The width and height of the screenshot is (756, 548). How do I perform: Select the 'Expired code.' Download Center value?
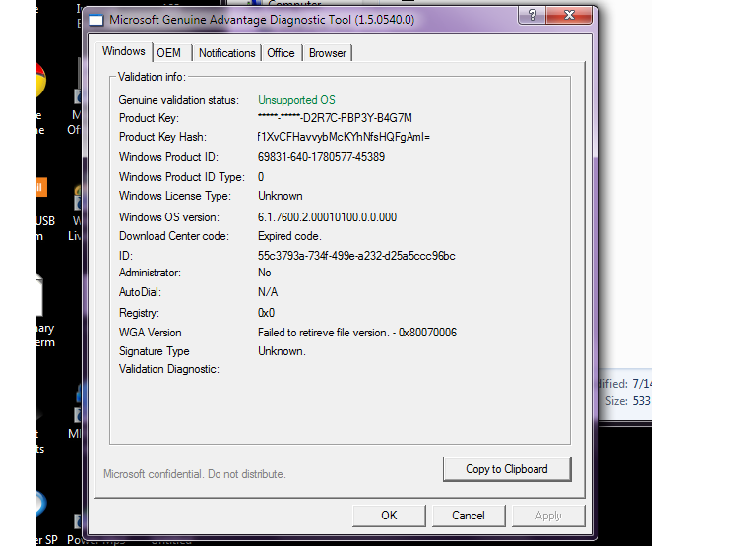tap(289, 236)
